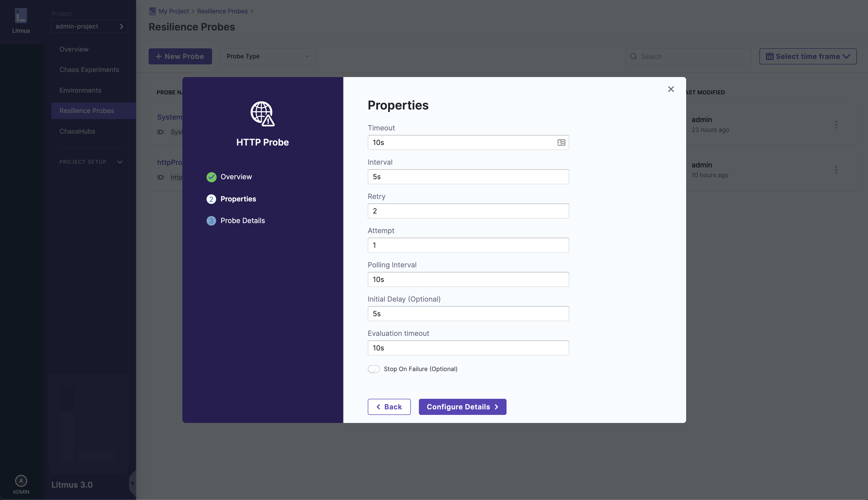Screen dimensions: 868x500
Task: Expand the Select time frame dropdown
Action: [x=808, y=56]
